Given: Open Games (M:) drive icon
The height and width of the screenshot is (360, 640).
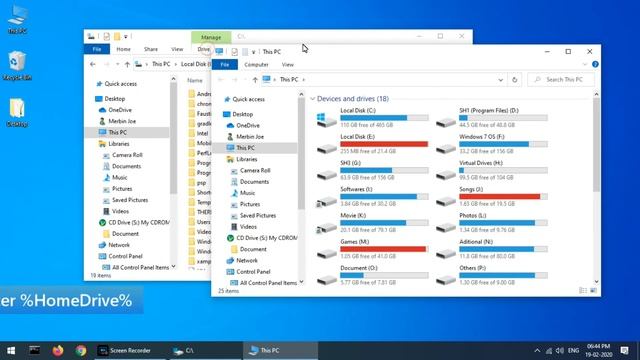Looking at the screenshot, I should pyautogui.click(x=327, y=253).
